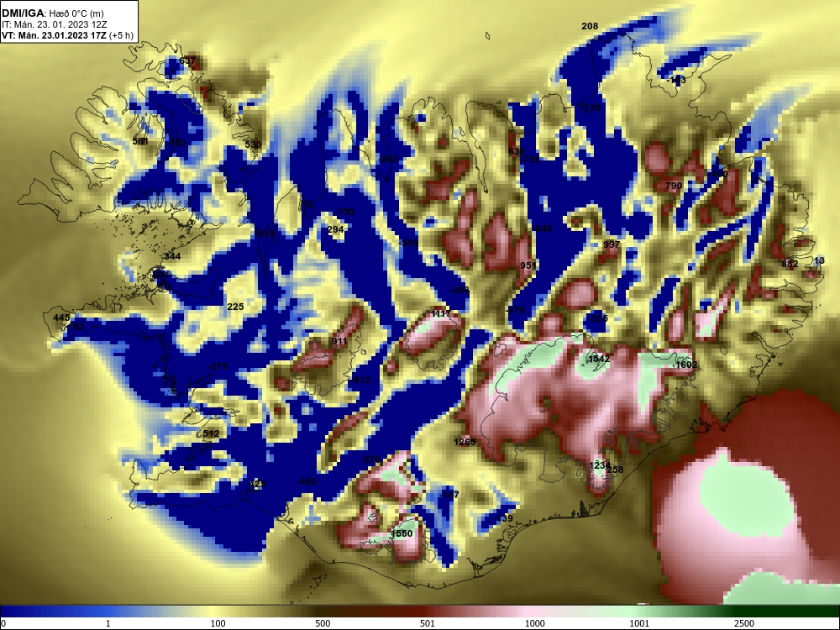The image size is (840, 630).
Task: Click the legend value 500
Action: point(323,623)
